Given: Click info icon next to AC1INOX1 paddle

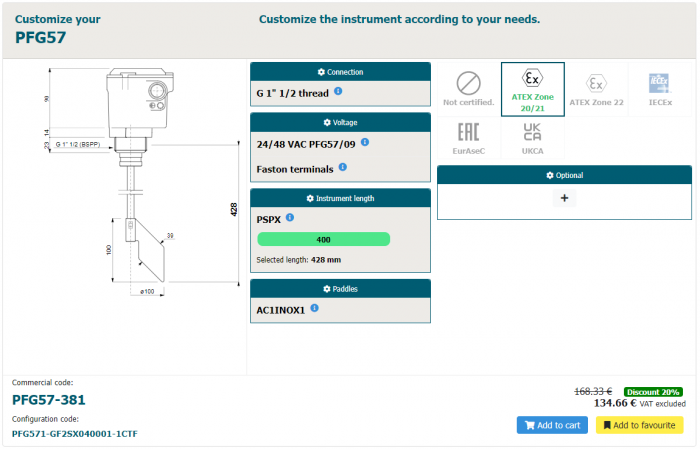Looking at the screenshot, I should tap(314, 308).
